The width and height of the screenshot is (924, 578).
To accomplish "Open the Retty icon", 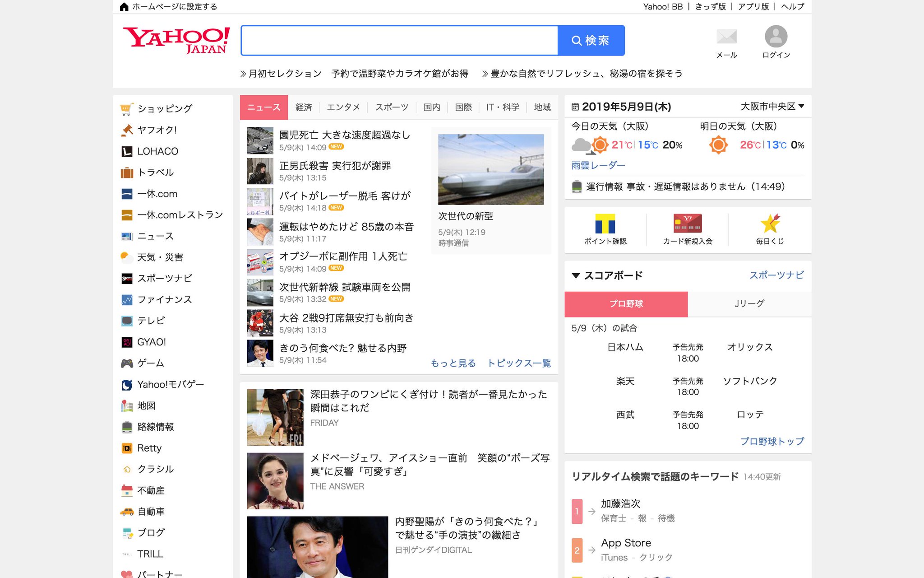I will [127, 448].
